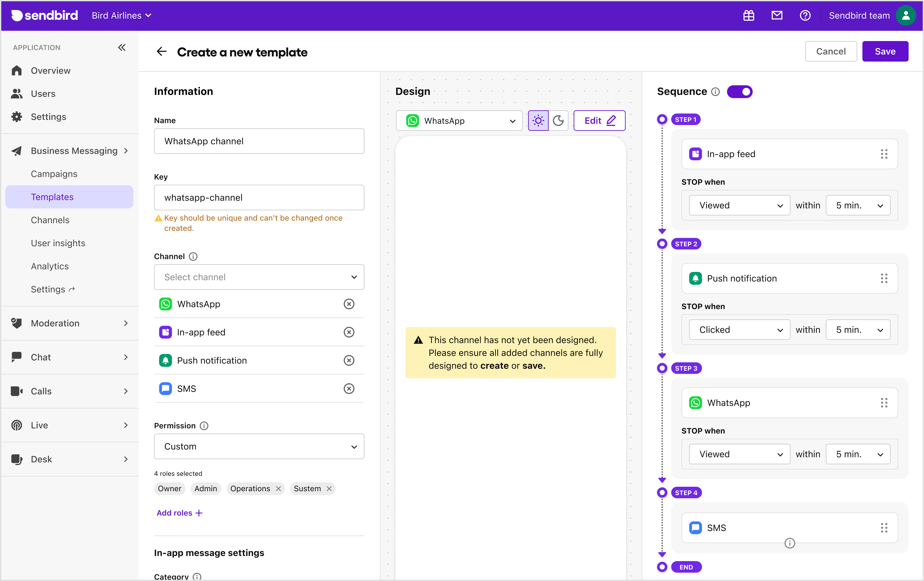Viewport: 924px width, 581px height.
Task: Click the Edit design button
Action: click(x=599, y=121)
